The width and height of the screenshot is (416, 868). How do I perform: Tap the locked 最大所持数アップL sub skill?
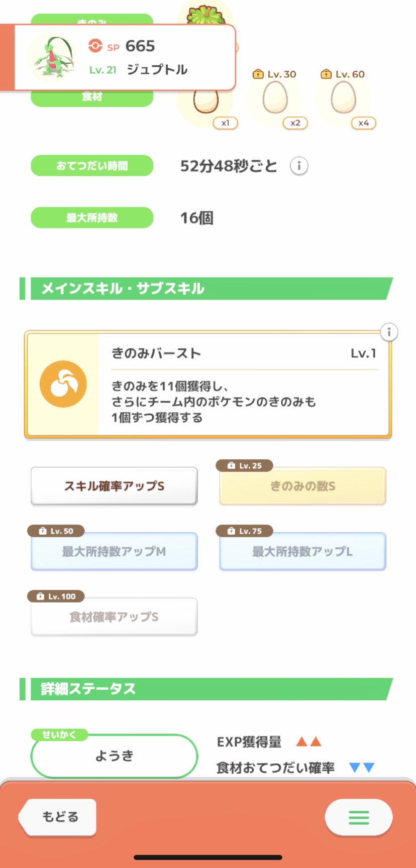click(302, 551)
